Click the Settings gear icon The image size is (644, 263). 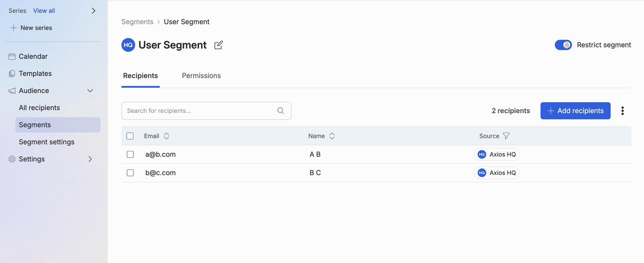coord(12,159)
